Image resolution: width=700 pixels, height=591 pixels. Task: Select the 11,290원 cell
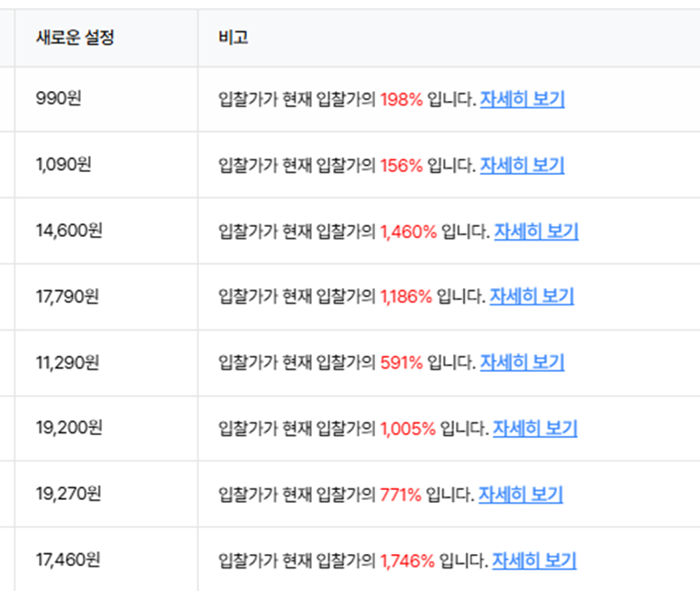click(x=68, y=362)
